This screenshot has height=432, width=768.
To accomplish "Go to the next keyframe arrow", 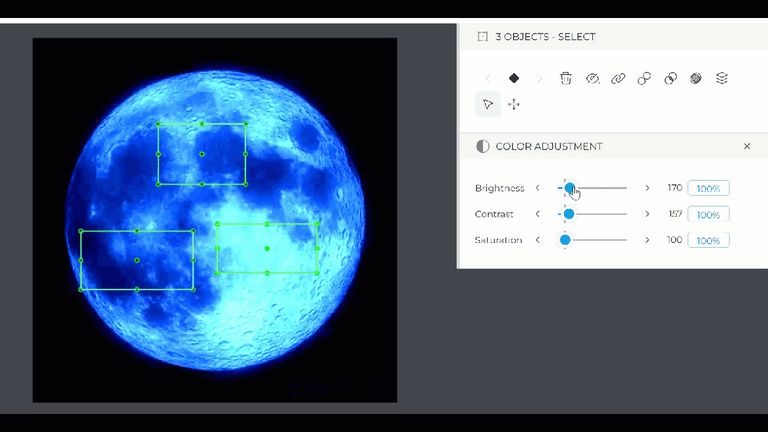I will tap(540, 78).
